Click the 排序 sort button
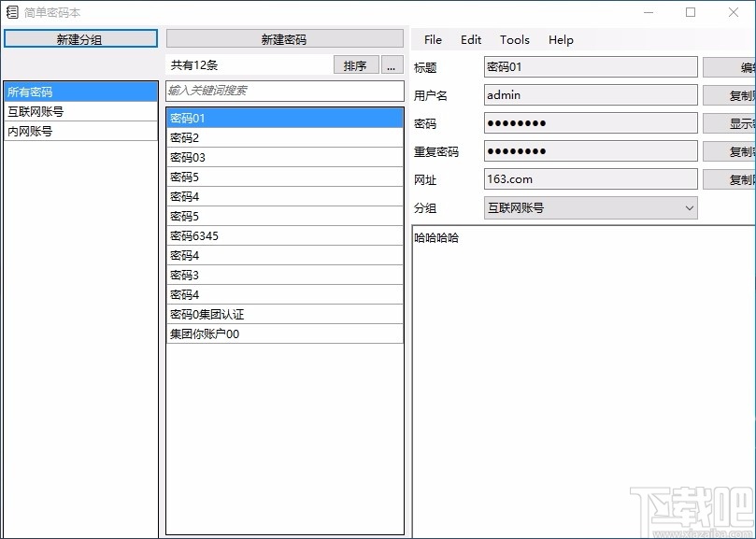The height and width of the screenshot is (539, 756). (x=355, y=64)
